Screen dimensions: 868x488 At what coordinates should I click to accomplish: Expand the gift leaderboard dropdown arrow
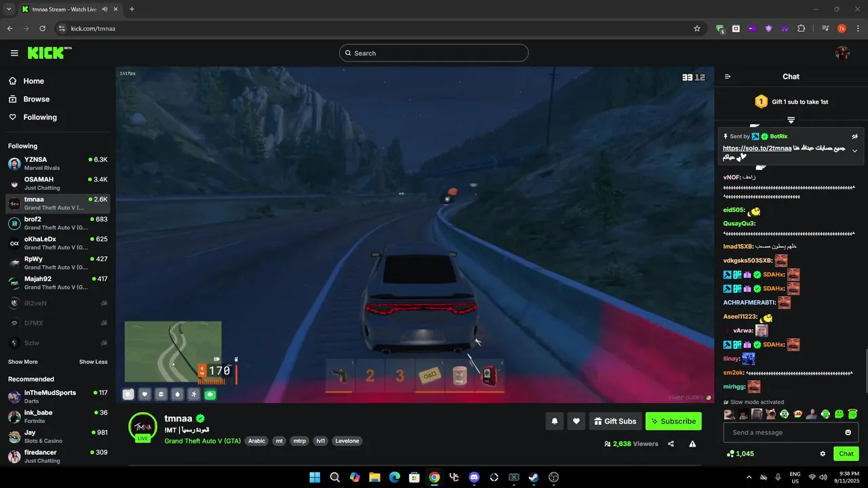pyautogui.click(x=791, y=120)
